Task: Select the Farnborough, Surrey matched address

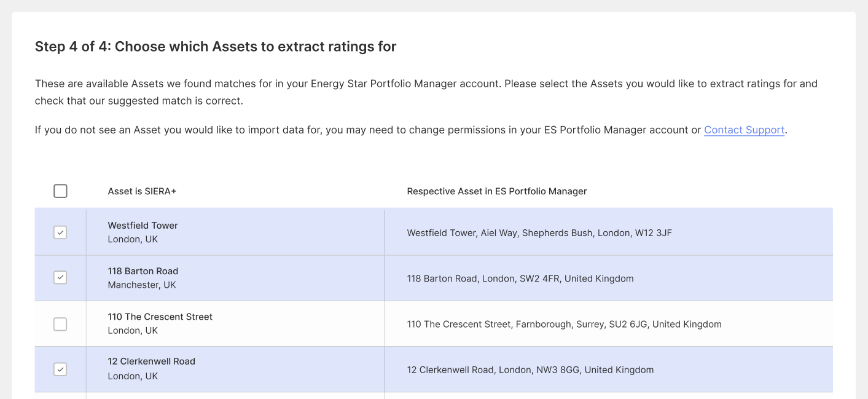Action: pos(563,324)
